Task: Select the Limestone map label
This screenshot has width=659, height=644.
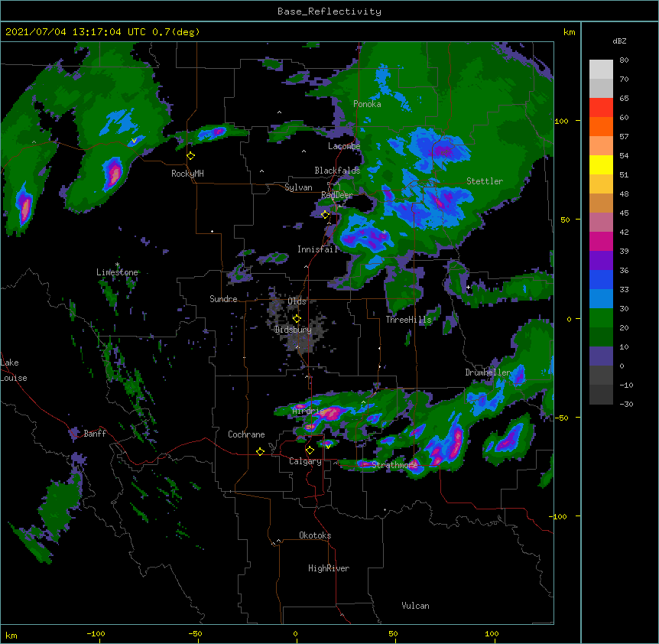Action: (x=117, y=272)
